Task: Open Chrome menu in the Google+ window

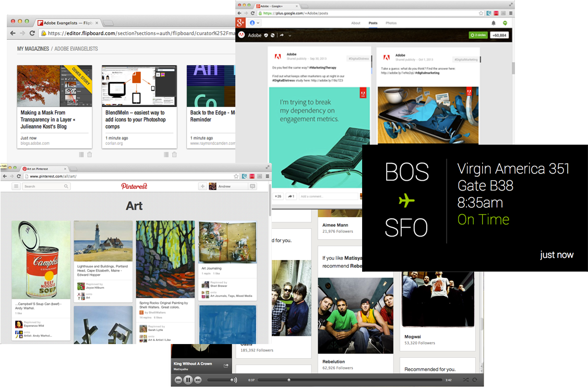Action: [x=511, y=13]
